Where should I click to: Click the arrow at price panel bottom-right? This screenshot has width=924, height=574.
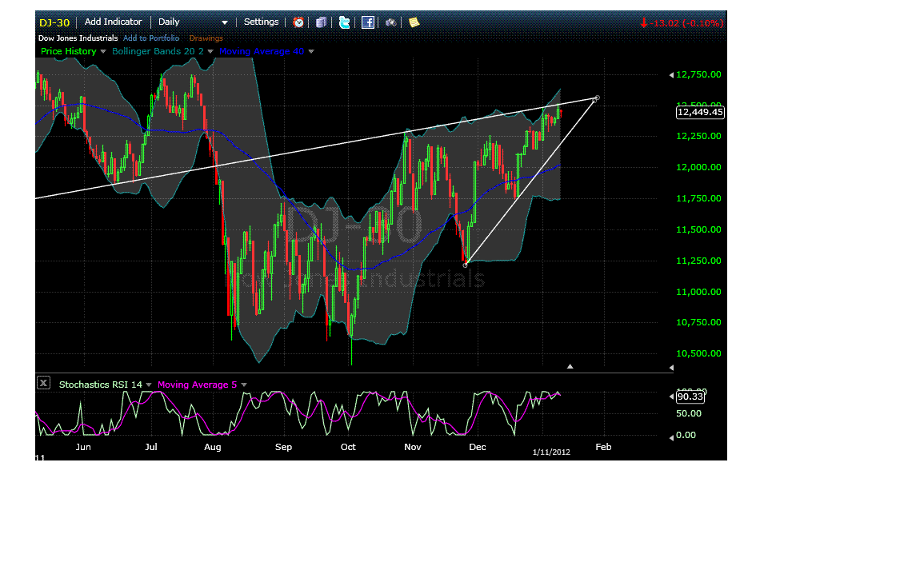click(x=671, y=368)
